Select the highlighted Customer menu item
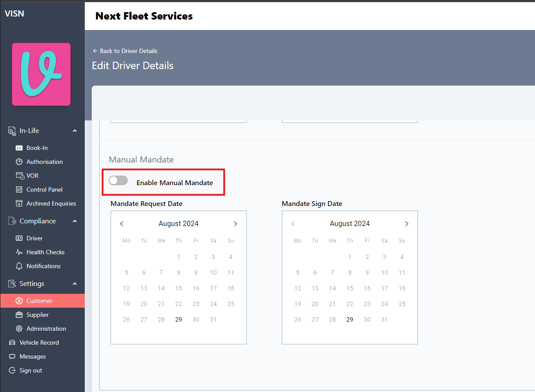Image resolution: width=535 pixels, height=392 pixels. coord(42,301)
